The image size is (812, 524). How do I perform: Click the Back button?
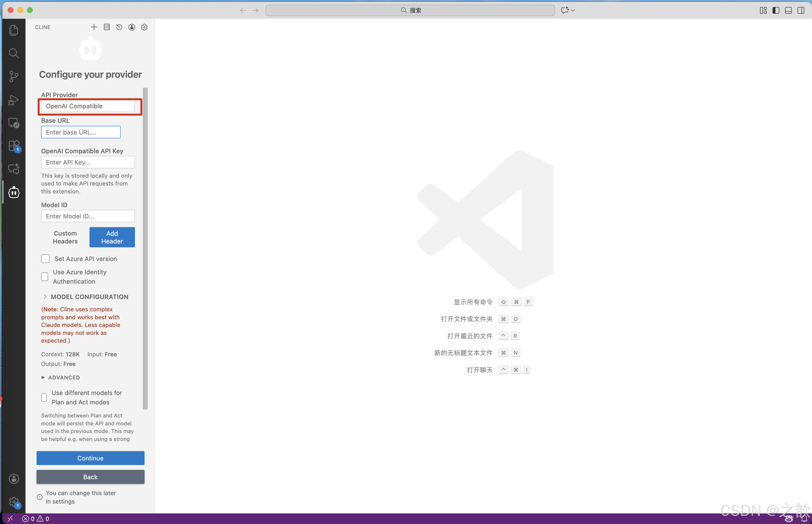click(x=90, y=477)
